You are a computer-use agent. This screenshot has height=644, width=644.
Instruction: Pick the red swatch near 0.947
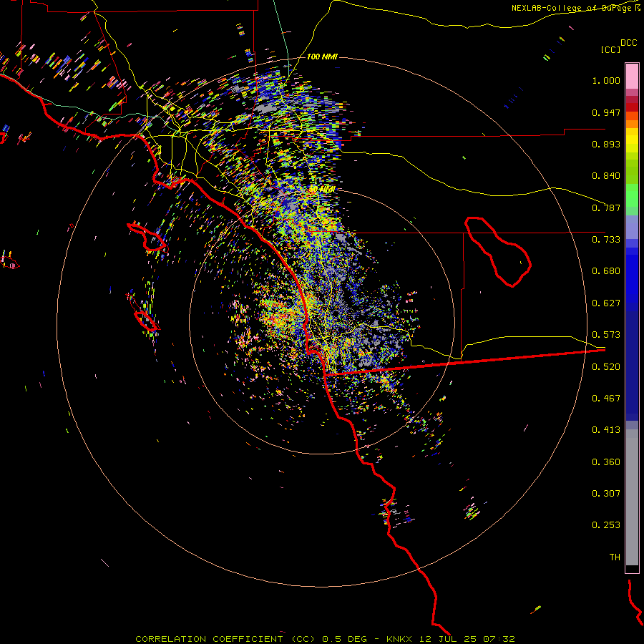pos(632,107)
